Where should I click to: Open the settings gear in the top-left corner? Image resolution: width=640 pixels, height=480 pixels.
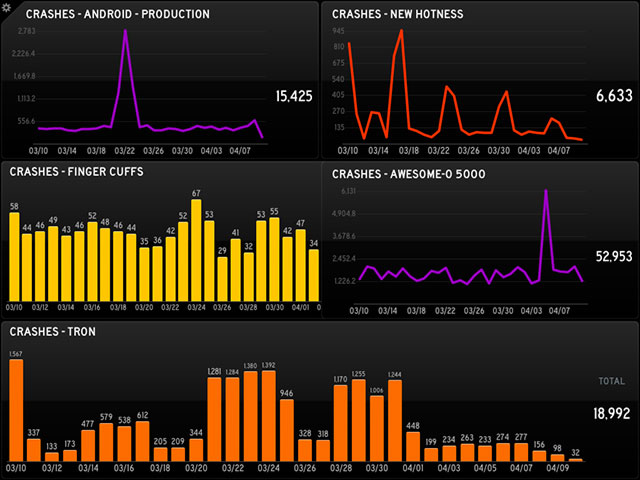tap(7, 7)
